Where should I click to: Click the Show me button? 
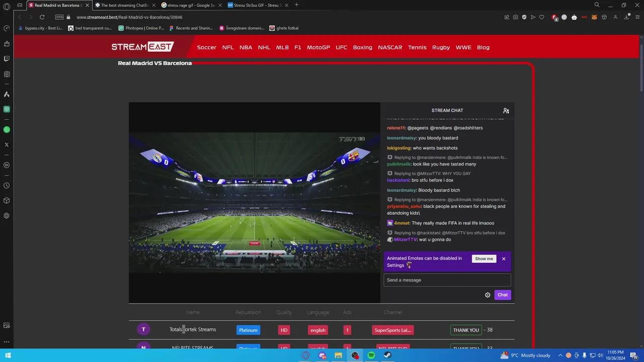pos(484,259)
